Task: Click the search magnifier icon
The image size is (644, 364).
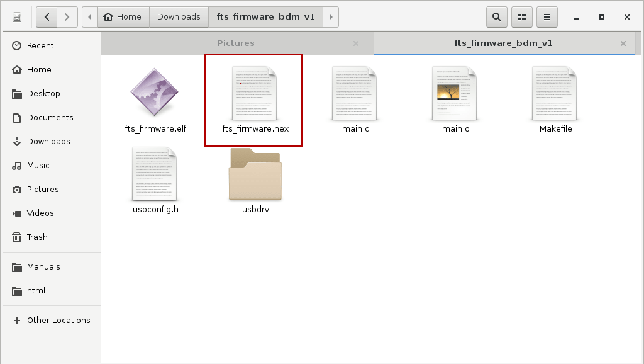Action: 497,17
